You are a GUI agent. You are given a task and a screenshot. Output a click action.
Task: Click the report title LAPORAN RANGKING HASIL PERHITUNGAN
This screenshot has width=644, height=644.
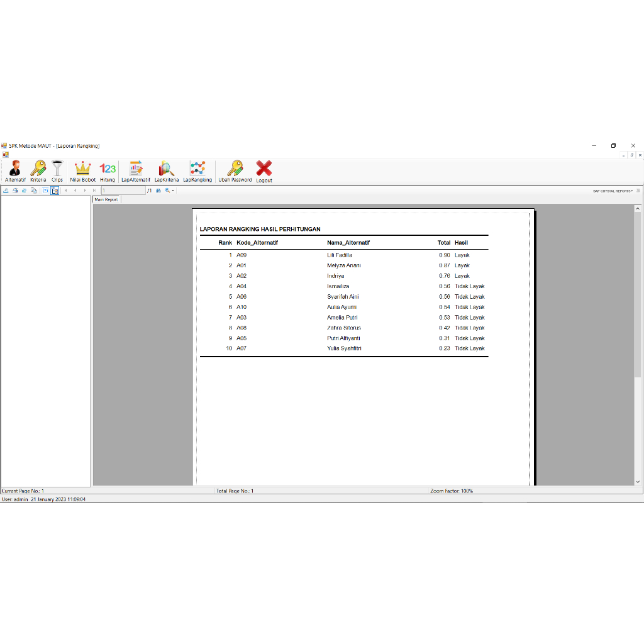[x=260, y=229]
